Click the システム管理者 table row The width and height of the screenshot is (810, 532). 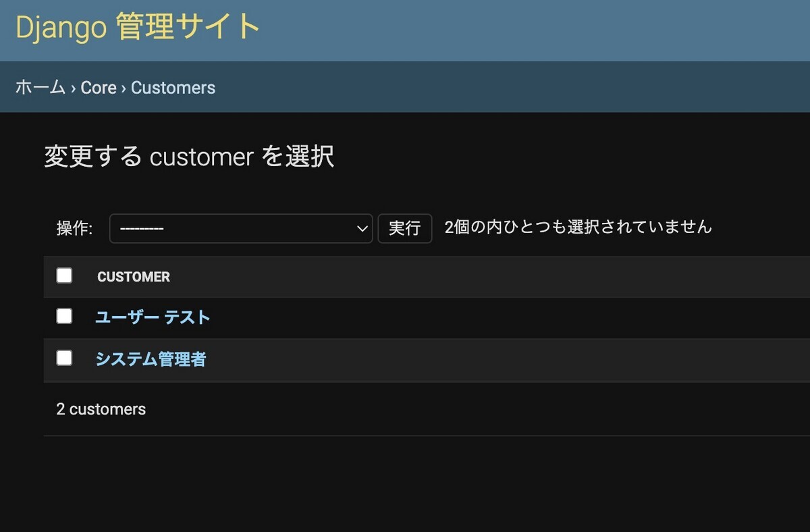[x=405, y=360]
